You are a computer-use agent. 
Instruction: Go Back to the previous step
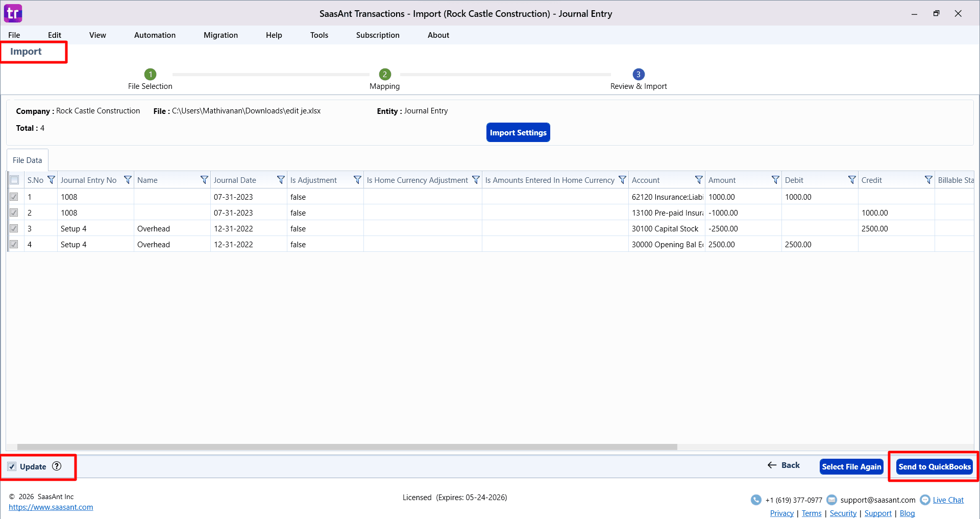[783, 465]
